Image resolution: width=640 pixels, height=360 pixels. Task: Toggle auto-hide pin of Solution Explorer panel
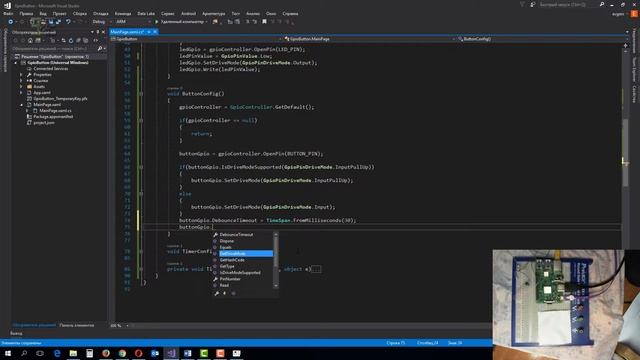point(98,32)
